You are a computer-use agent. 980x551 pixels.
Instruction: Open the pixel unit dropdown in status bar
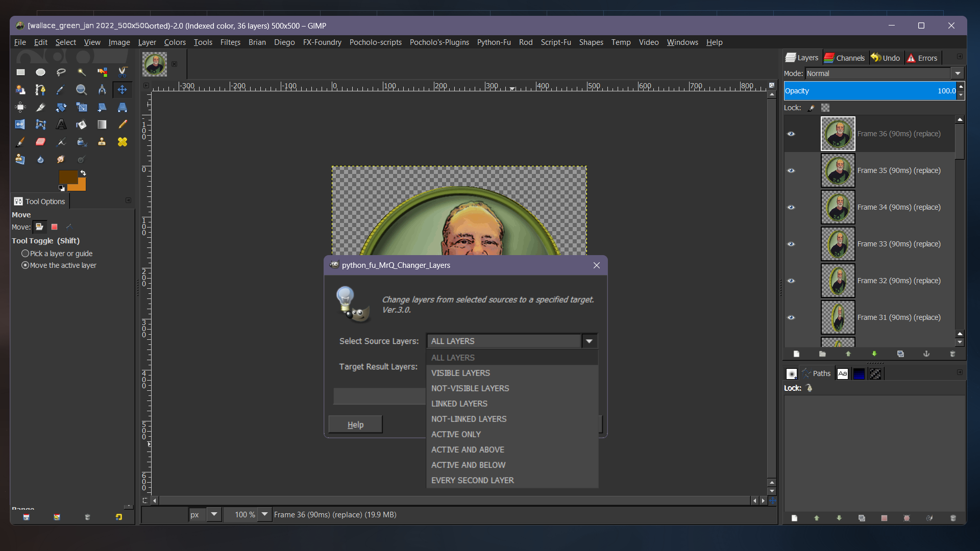click(x=214, y=514)
